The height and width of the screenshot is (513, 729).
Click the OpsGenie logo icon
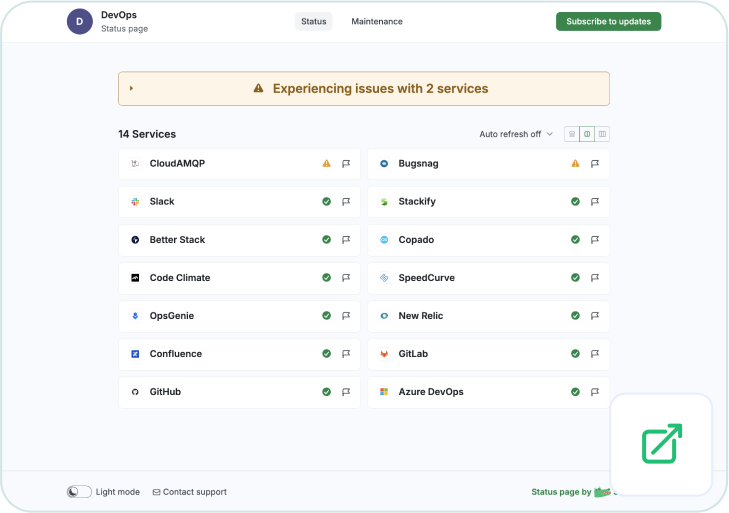(135, 316)
